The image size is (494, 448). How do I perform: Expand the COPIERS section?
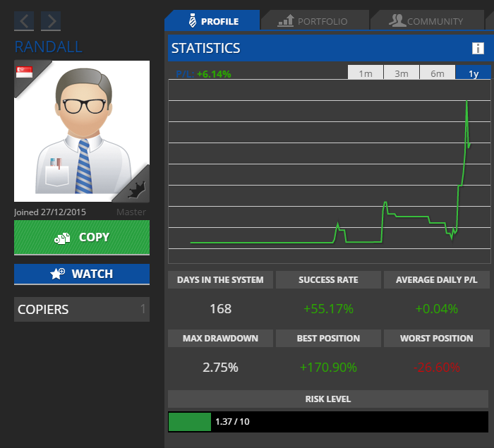point(82,309)
